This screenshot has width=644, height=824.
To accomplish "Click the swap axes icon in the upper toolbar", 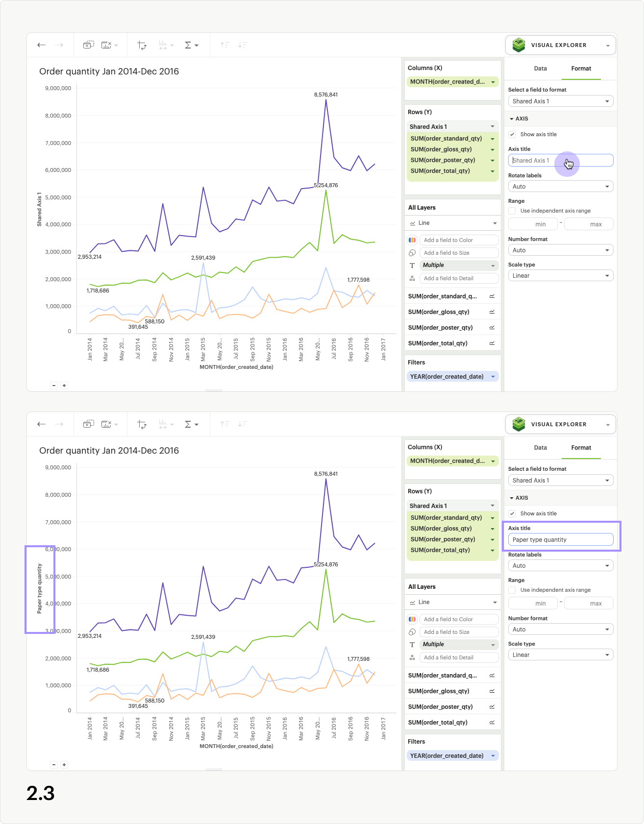I will pyautogui.click(x=142, y=45).
